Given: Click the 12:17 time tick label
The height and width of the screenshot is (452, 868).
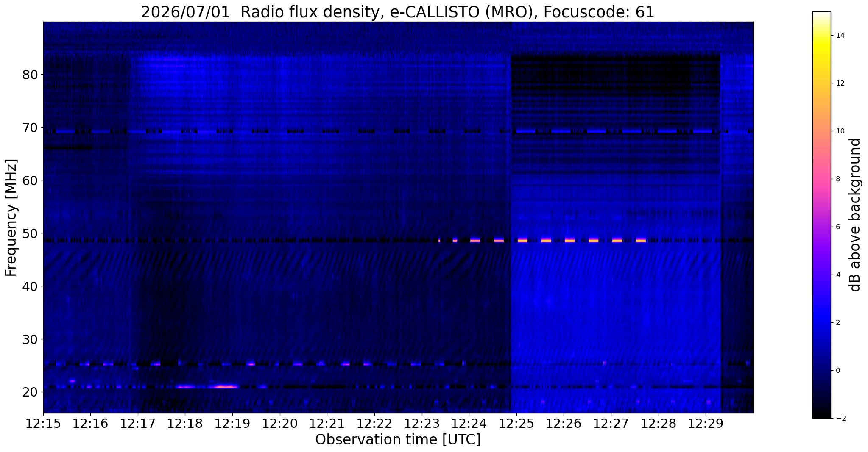Looking at the screenshot, I should tap(138, 423).
